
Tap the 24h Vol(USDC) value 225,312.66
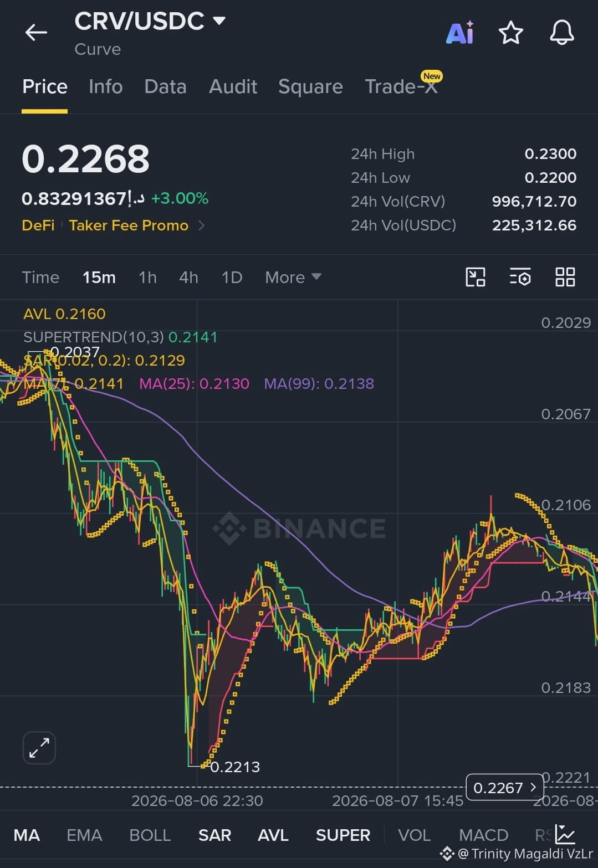pyautogui.click(x=534, y=225)
